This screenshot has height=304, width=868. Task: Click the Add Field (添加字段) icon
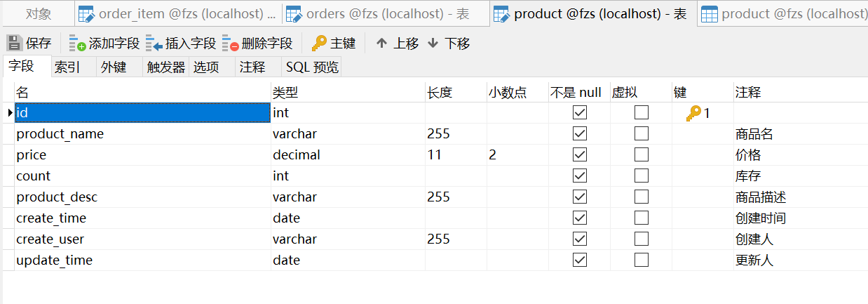click(x=77, y=44)
